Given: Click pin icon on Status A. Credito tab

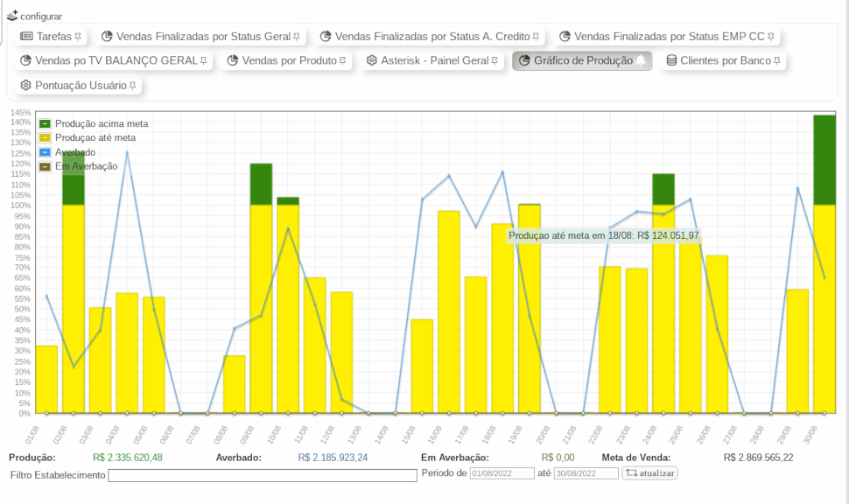Looking at the screenshot, I should (536, 37).
